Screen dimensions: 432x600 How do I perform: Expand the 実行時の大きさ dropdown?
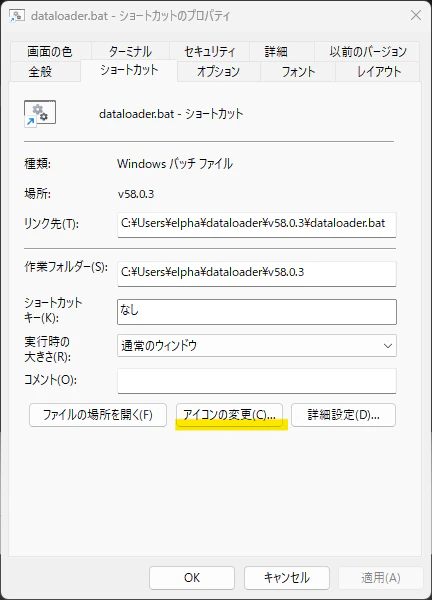pyautogui.click(x=257, y=346)
